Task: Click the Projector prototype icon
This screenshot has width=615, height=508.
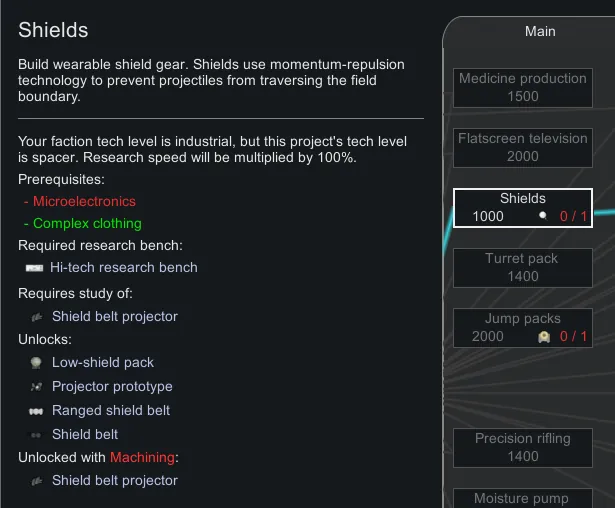Action: (36, 387)
